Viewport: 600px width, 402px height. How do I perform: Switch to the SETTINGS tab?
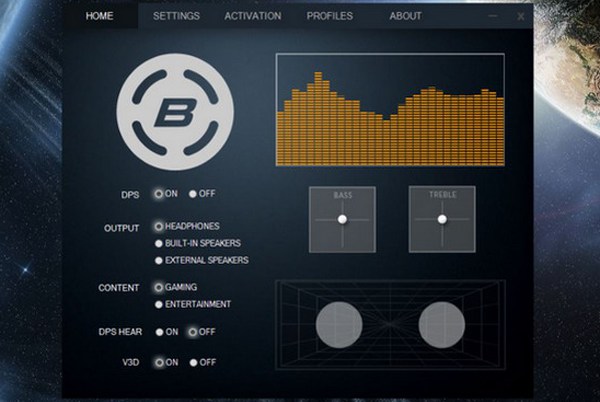point(176,16)
